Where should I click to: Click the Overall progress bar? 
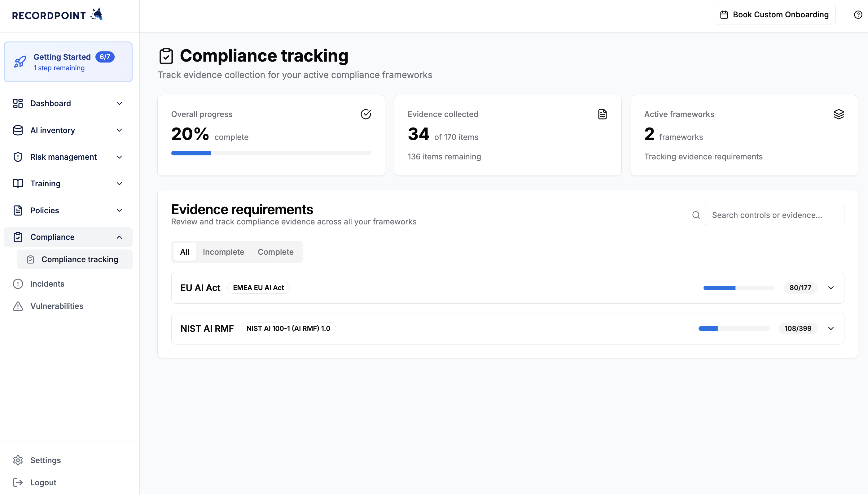click(271, 153)
